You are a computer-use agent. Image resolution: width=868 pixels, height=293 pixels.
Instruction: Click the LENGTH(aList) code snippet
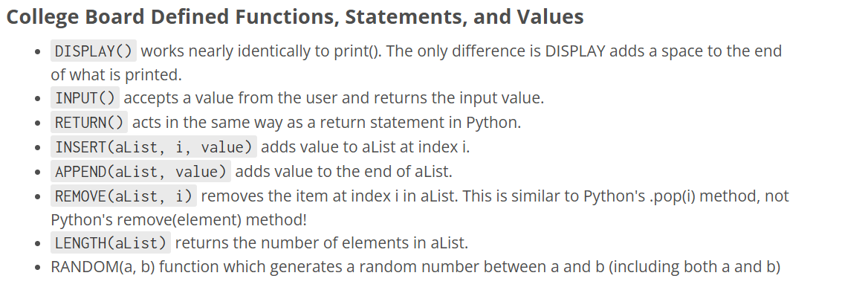click(x=111, y=242)
